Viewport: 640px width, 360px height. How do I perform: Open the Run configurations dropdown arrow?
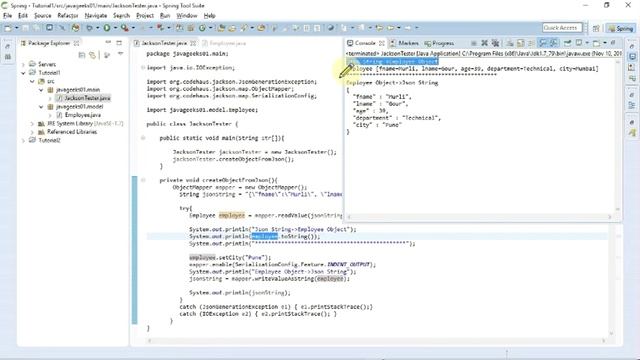[x=115, y=28]
